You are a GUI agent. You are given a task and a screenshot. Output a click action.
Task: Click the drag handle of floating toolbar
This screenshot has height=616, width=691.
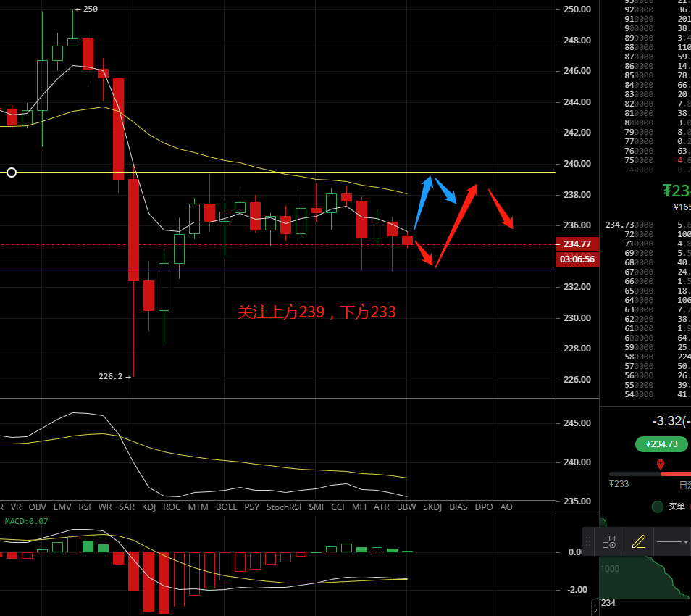click(590, 541)
